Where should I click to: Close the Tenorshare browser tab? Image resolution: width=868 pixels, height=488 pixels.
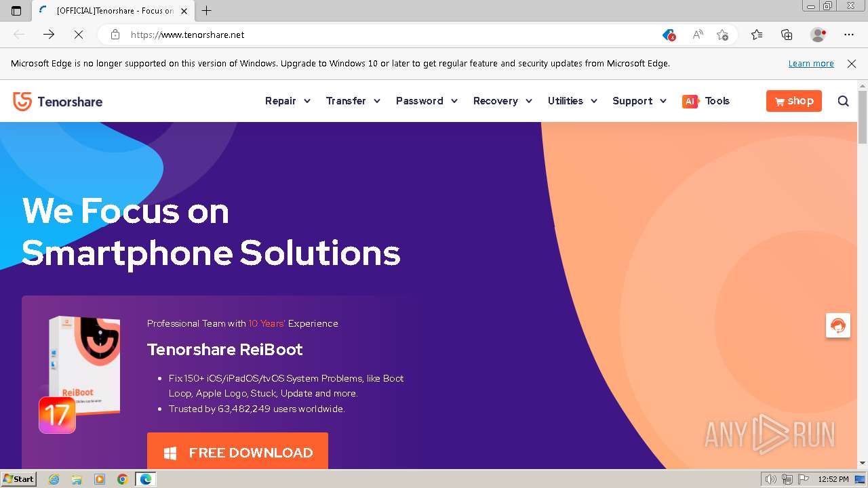pos(184,11)
